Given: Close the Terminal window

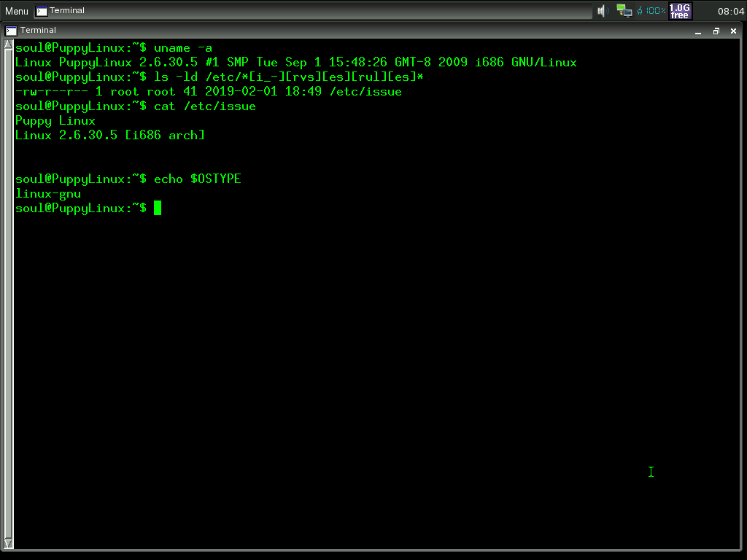Looking at the screenshot, I should tap(733, 31).
